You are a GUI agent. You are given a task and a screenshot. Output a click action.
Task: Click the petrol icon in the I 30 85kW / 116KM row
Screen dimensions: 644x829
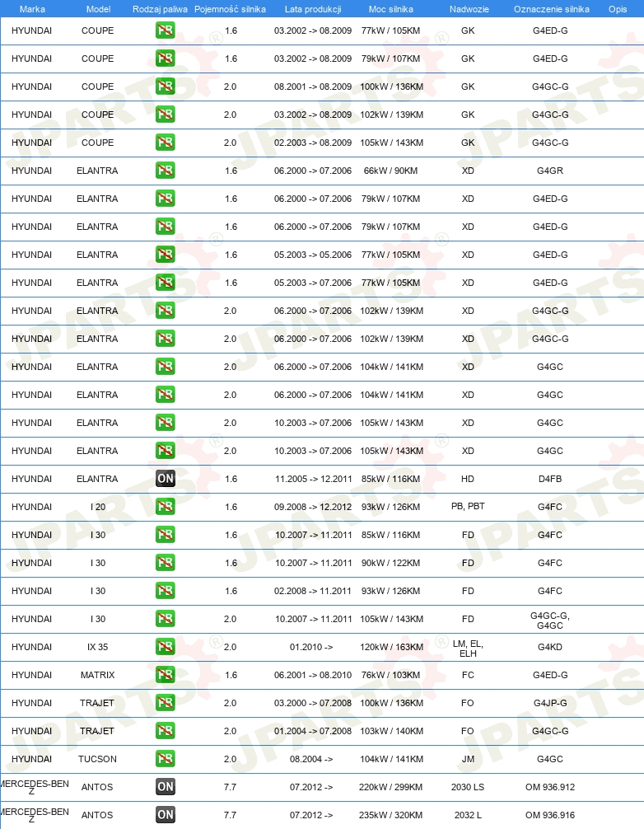166,535
